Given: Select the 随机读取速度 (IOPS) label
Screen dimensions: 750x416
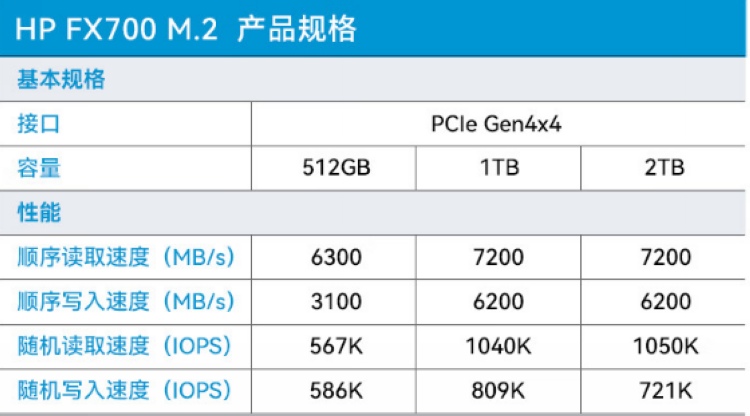Looking at the screenshot, I should coord(124,346).
